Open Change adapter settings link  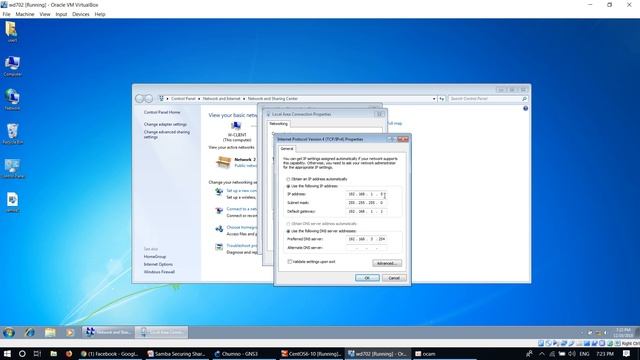(165, 124)
